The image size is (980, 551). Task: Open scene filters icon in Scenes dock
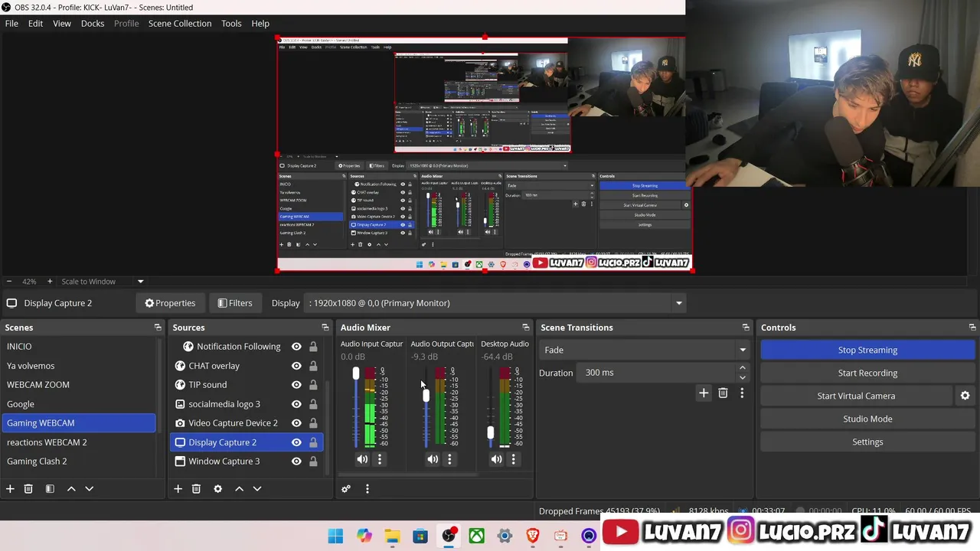click(50, 488)
